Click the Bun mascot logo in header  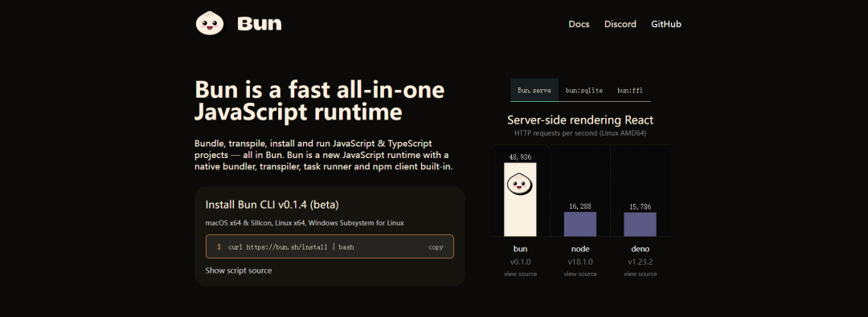(210, 24)
